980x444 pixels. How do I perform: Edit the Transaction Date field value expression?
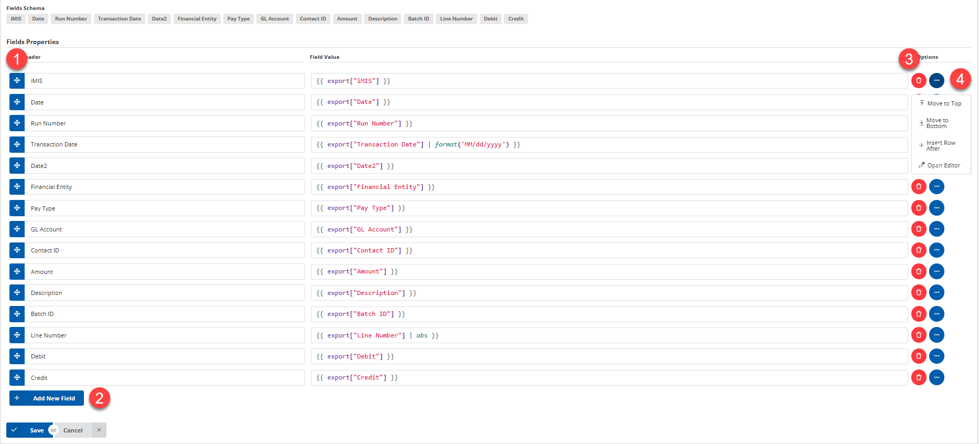click(x=608, y=144)
